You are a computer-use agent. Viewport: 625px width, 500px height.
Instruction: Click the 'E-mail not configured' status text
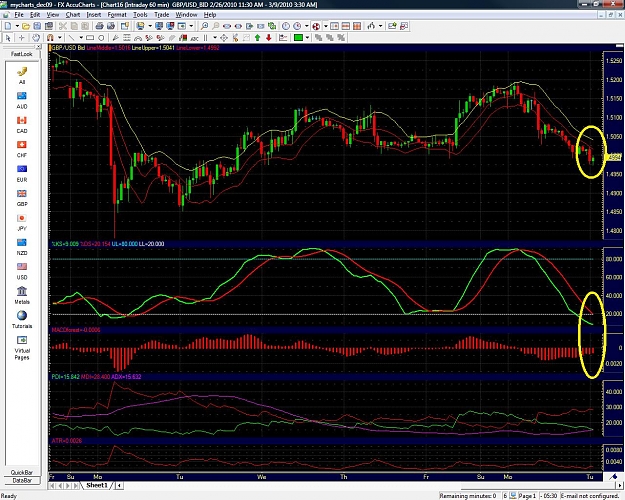coord(590,496)
